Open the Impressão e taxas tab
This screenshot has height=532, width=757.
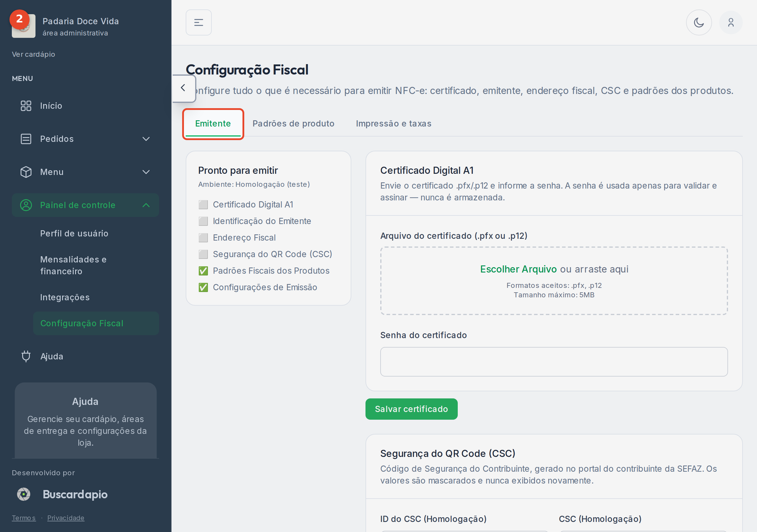click(393, 124)
